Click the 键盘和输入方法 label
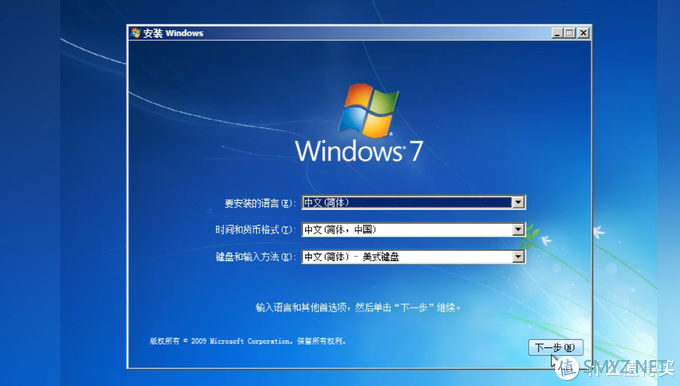 (255, 257)
